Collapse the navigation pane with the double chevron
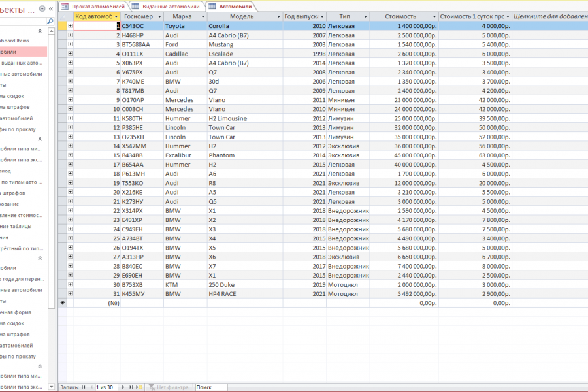The width and height of the screenshot is (588, 392). (51, 8)
